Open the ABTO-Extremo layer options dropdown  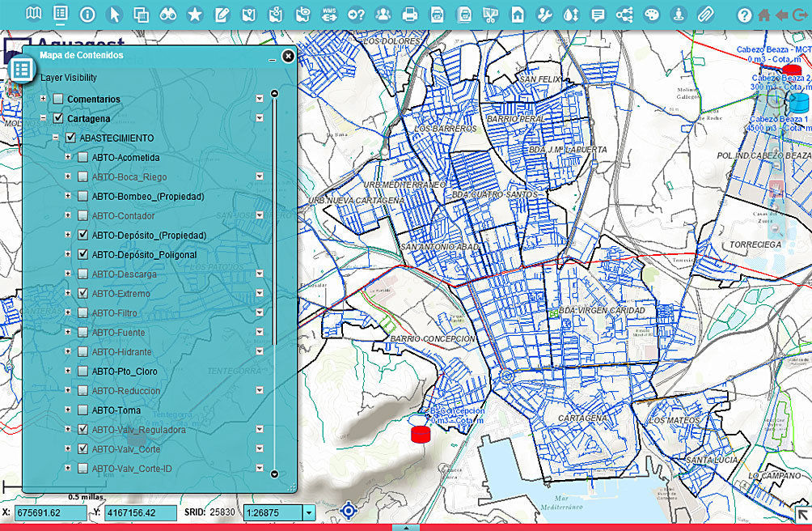(260, 293)
